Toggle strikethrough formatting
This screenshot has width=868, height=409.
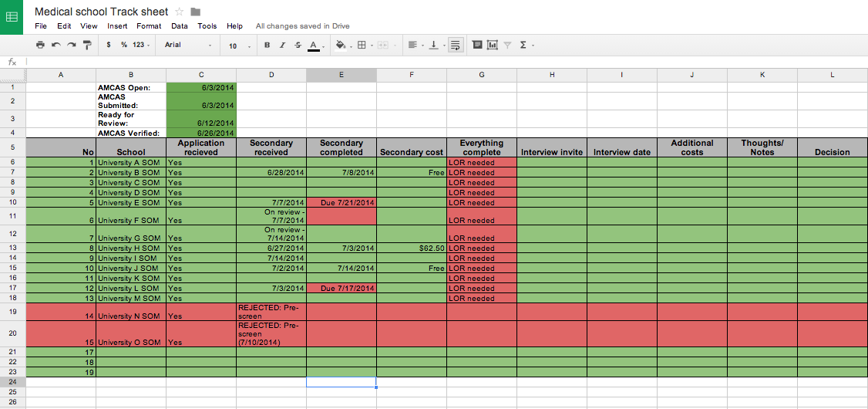coord(298,46)
